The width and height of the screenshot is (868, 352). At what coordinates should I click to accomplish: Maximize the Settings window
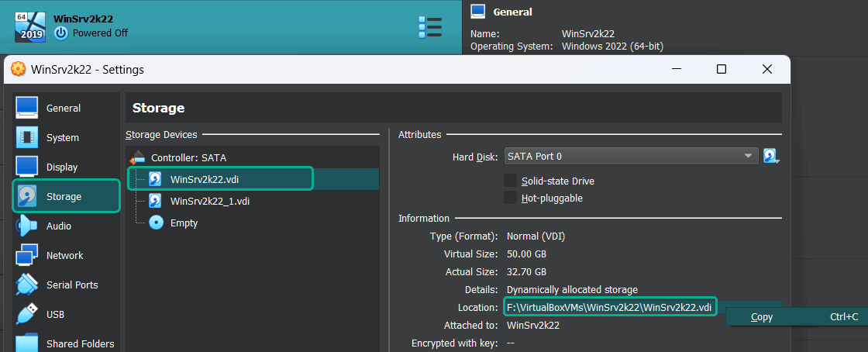722,69
